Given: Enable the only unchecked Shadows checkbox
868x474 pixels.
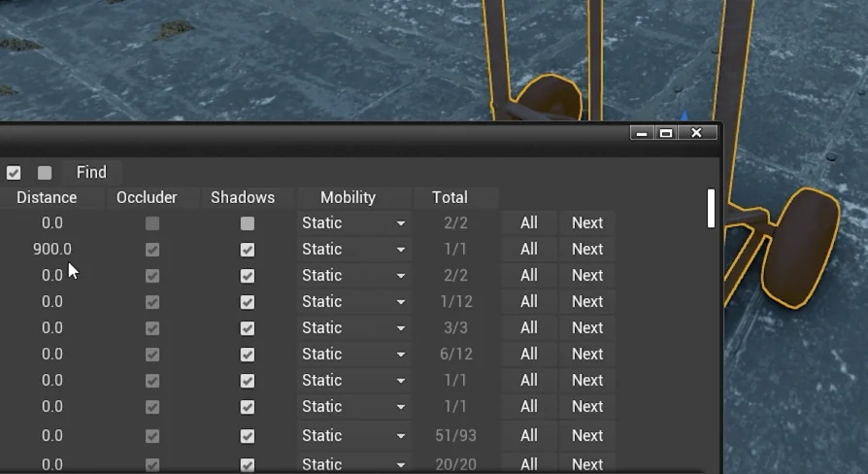Looking at the screenshot, I should point(248,223).
